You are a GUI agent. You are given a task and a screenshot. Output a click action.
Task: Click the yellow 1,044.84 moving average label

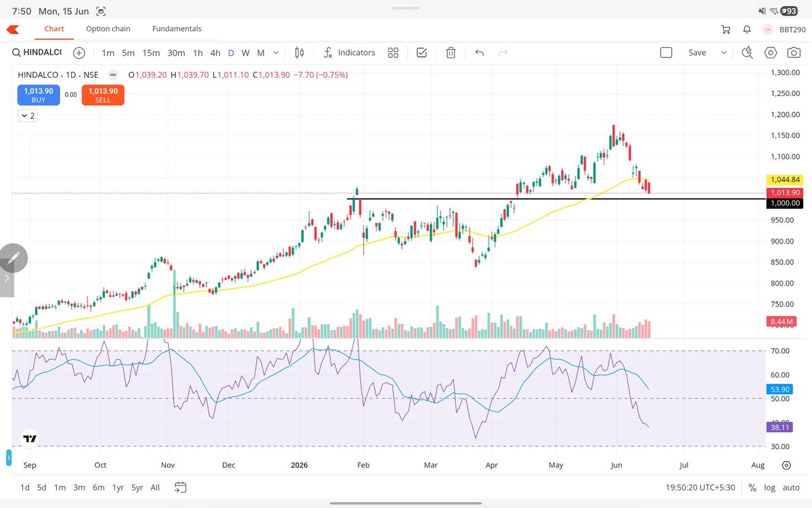point(784,180)
